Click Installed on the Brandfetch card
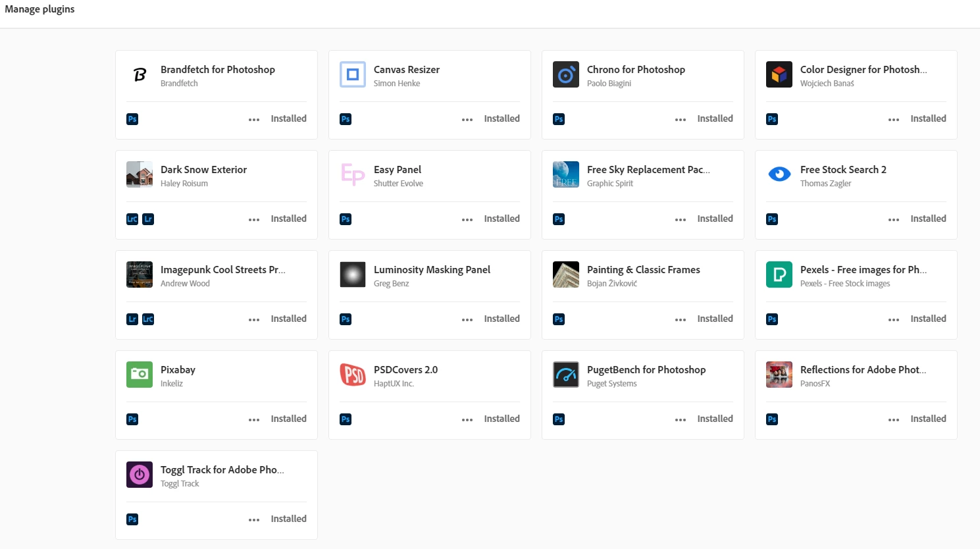The width and height of the screenshot is (980, 549). (x=288, y=118)
